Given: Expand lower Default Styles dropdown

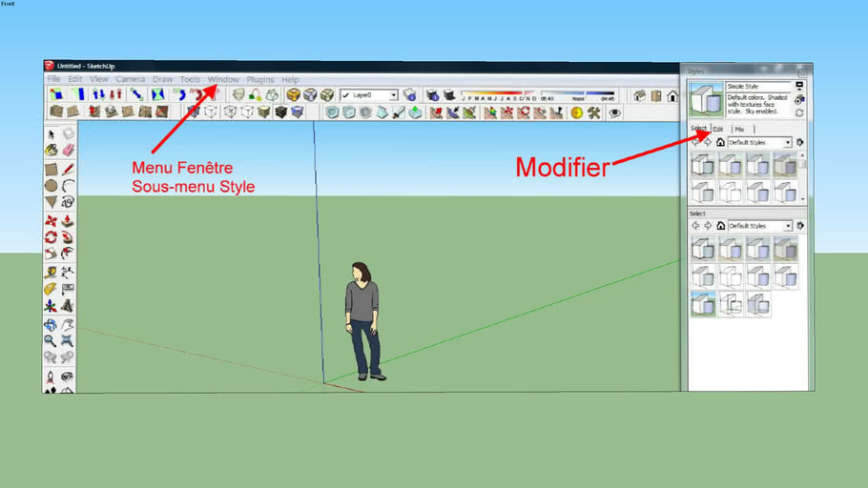Looking at the screenshot, I should pos(788,226).
